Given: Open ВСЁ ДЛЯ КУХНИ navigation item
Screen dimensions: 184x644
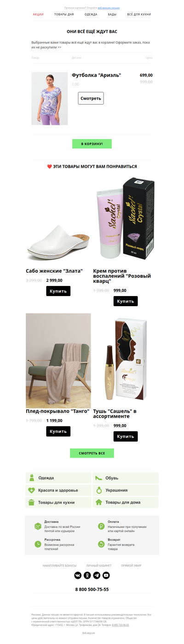Looking at the screenshot, I should (139, 15).
